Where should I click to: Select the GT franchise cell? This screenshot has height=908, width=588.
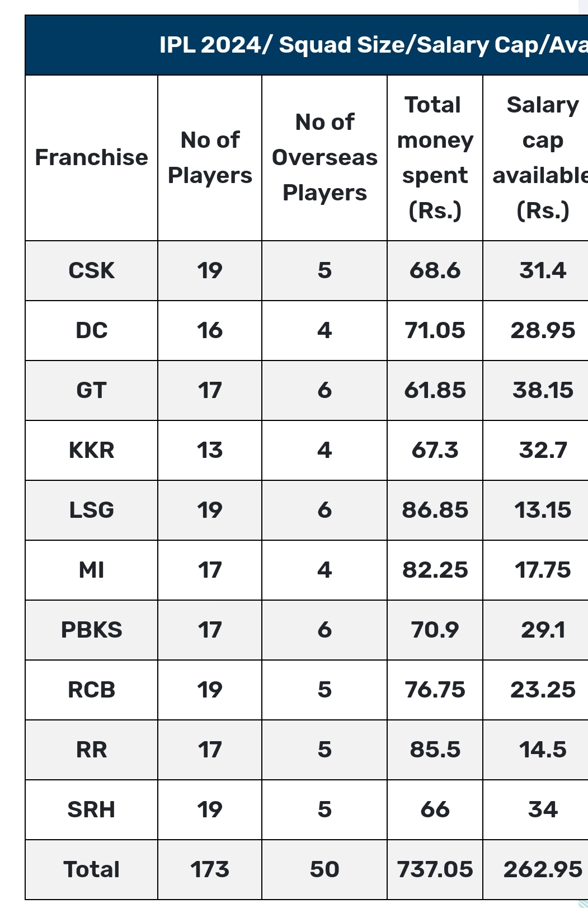91,391
